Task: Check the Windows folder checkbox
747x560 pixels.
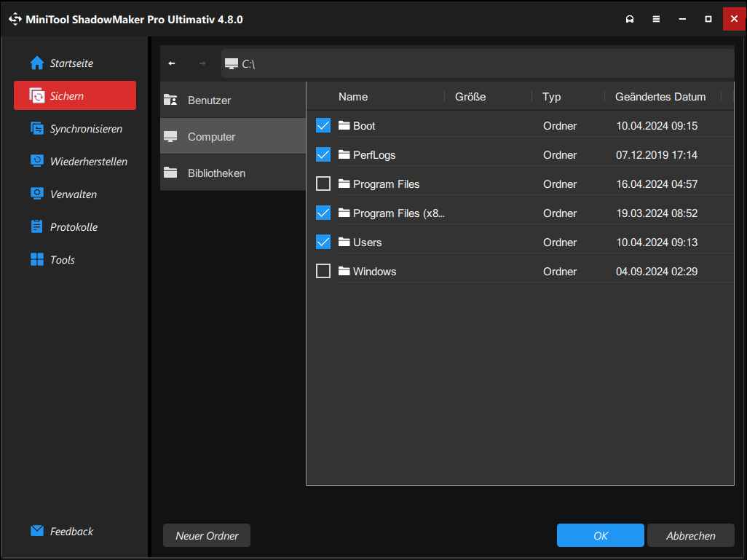Action: click(x=323, y=271)
